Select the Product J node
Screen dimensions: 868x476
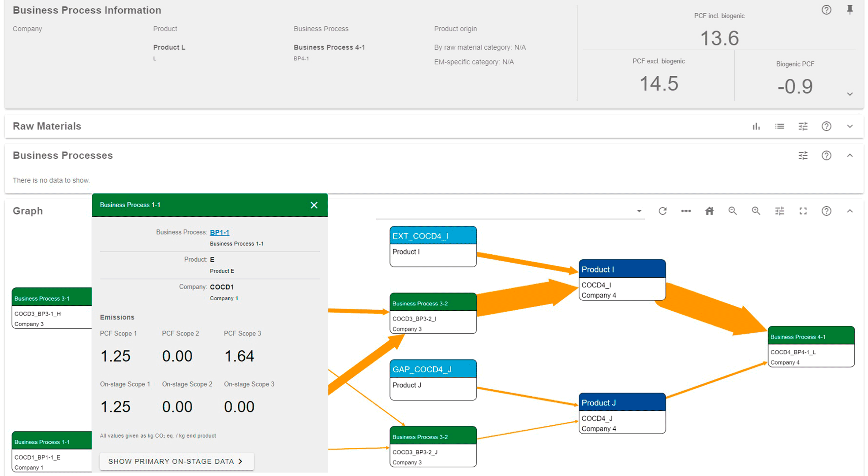tap(622, 413)
